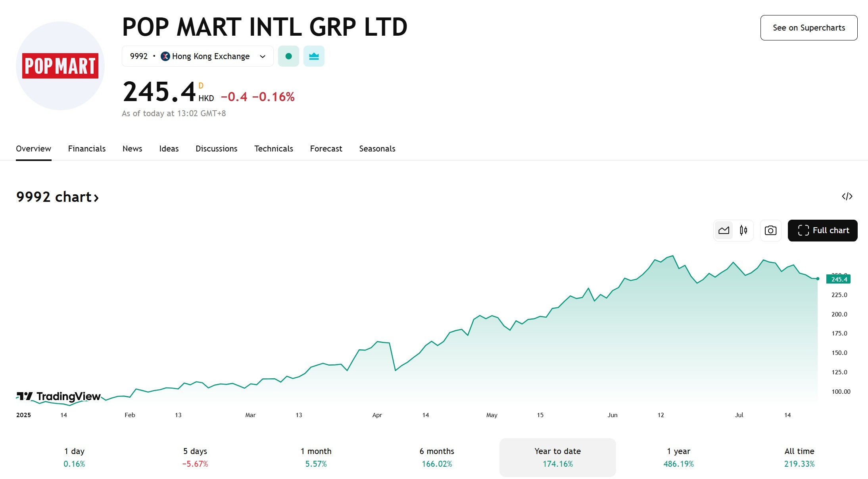The width and height of the screenshot is (868, 479).
Task: Click the green market open status icon
Action: [288, 56]
